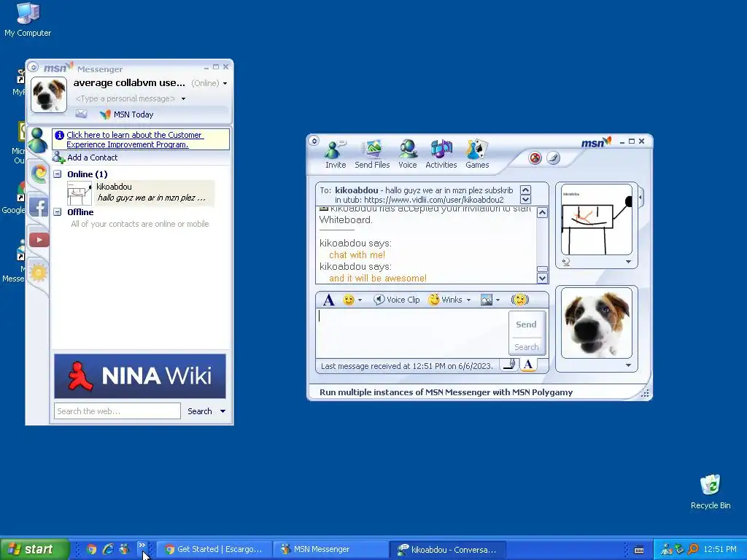Switch to handwriting input mode tab

point(510,365)
